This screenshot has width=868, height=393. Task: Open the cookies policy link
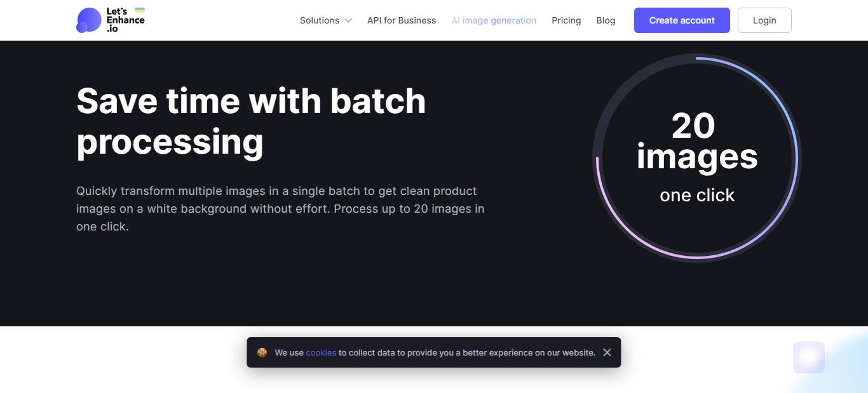321,352
